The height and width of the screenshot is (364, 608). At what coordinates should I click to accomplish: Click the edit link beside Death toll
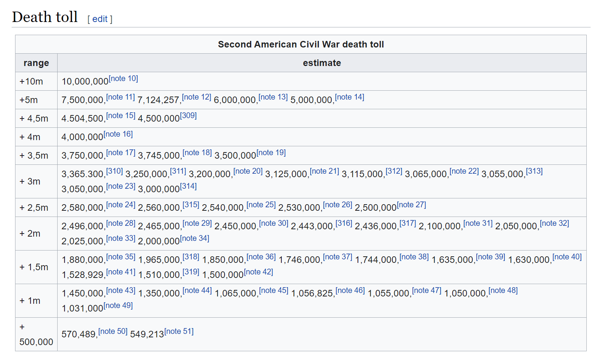[100, 19]
